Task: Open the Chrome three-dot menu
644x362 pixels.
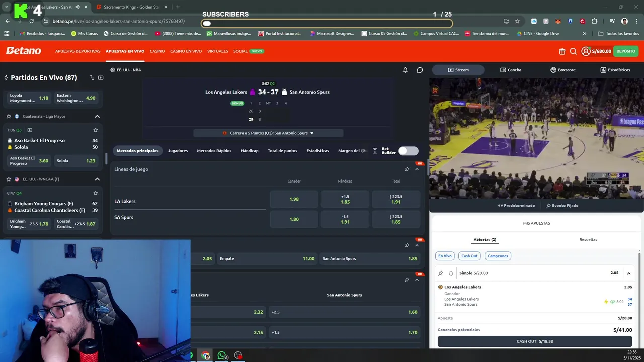Action: 636,21
